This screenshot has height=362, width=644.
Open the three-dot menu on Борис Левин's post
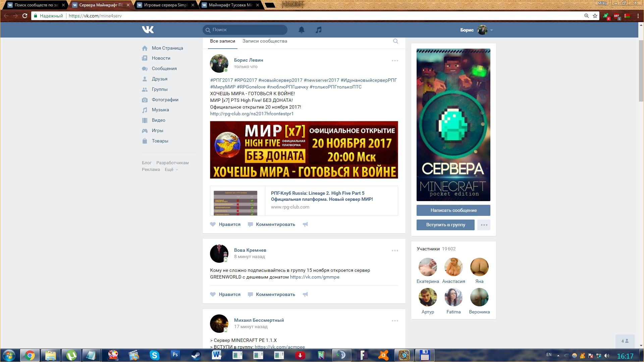[395, 61]
